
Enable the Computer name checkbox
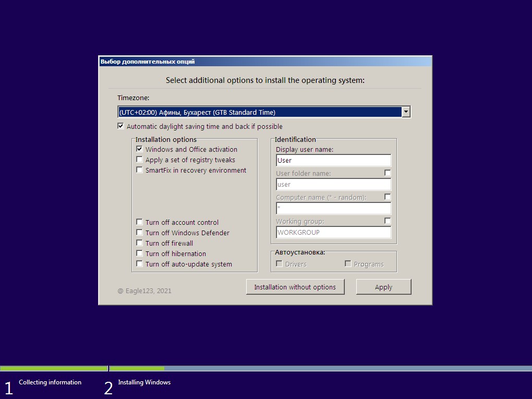point(388,197)
